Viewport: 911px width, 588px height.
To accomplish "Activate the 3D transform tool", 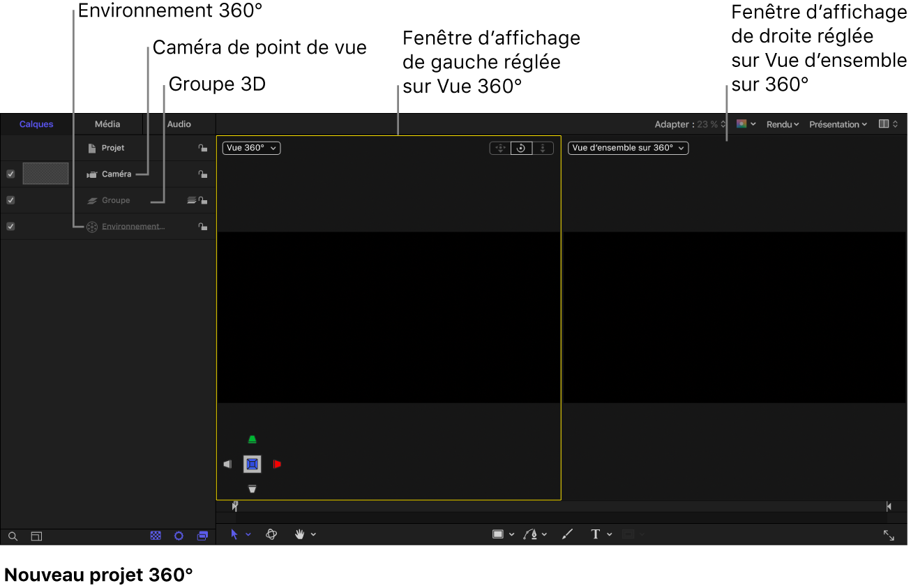I will point(271,534).
